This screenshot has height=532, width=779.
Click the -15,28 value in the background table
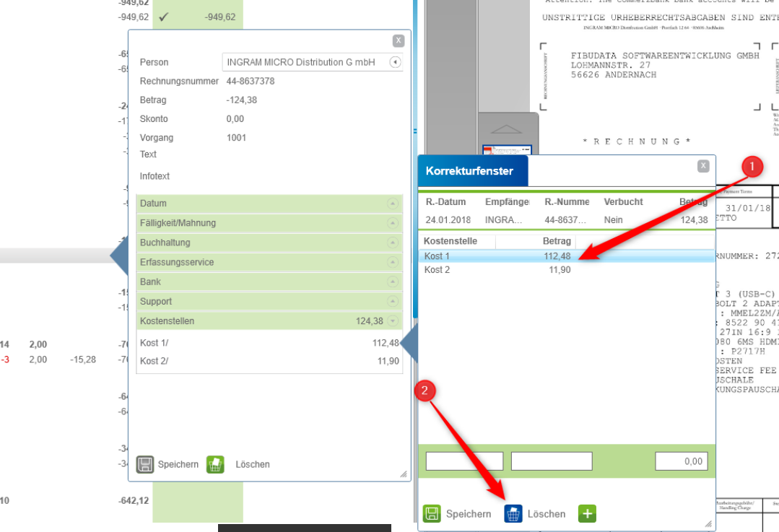coord(83,359)
